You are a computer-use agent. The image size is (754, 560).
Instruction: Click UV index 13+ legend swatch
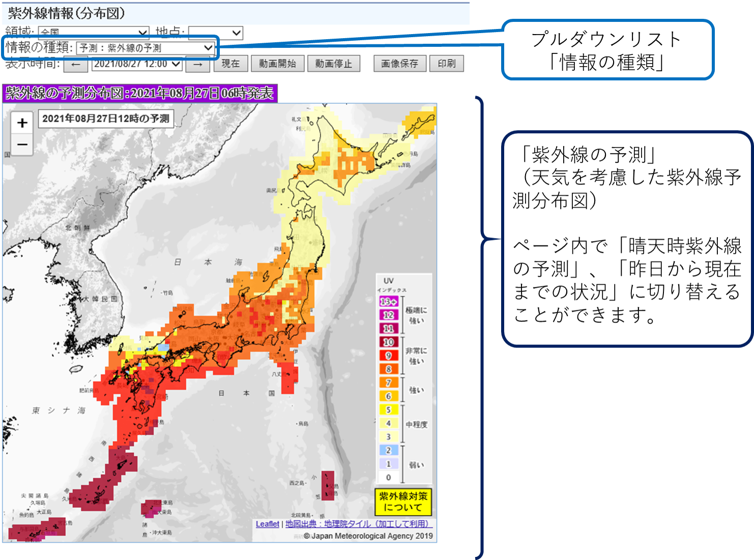pos(388,302)
